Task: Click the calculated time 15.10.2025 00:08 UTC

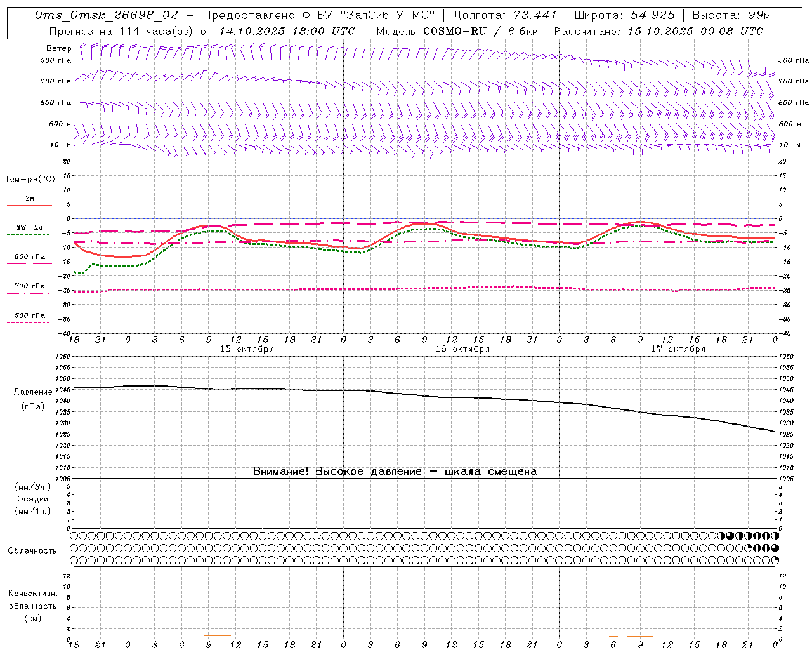Action: [695, 31]
